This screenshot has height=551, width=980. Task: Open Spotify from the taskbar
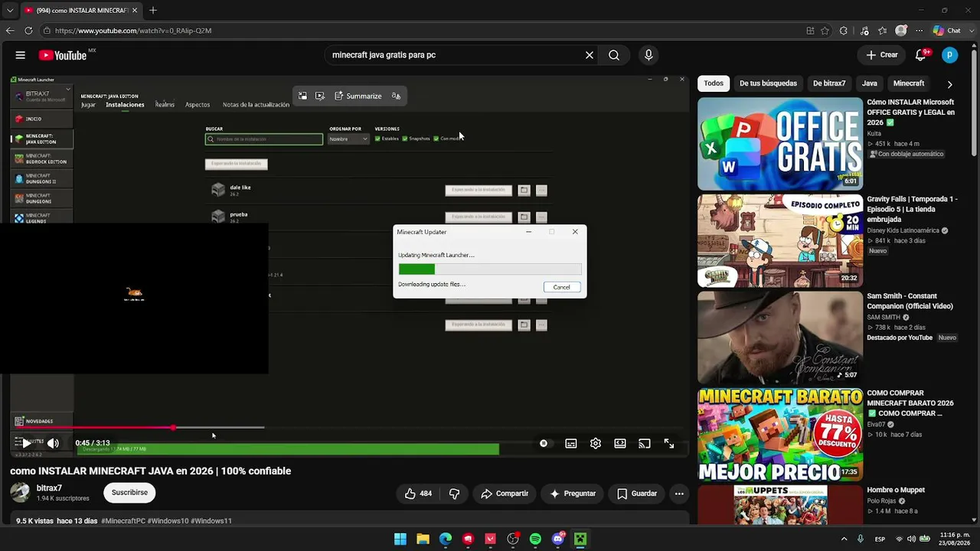(535, 539)
